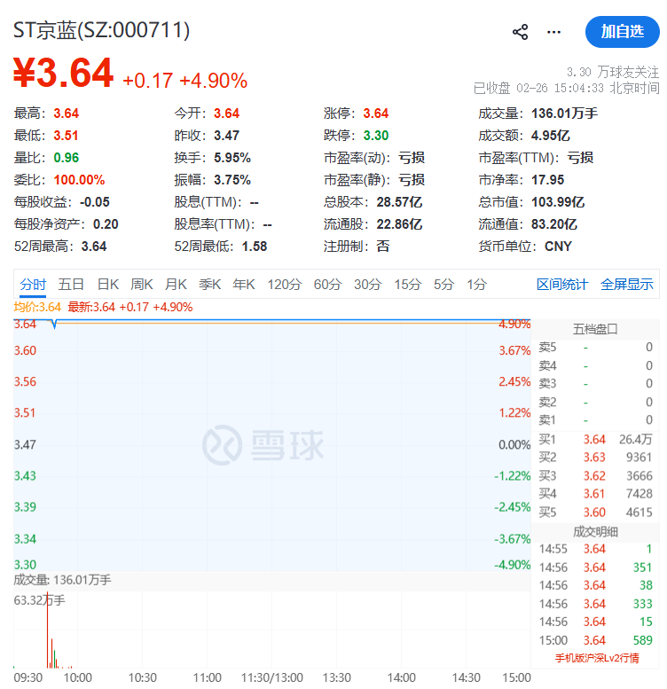The width and height of the screenshot is (667, 689).
Task: Enter 全屏显示 fullscreen chart mode
Action: point(626,285)
